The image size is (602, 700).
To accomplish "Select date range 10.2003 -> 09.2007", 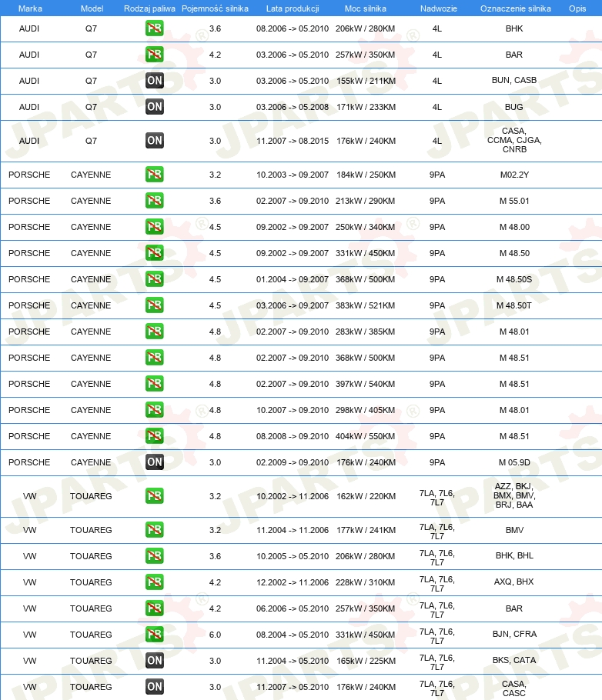I will pyautogui.click(x=293, y=175).
